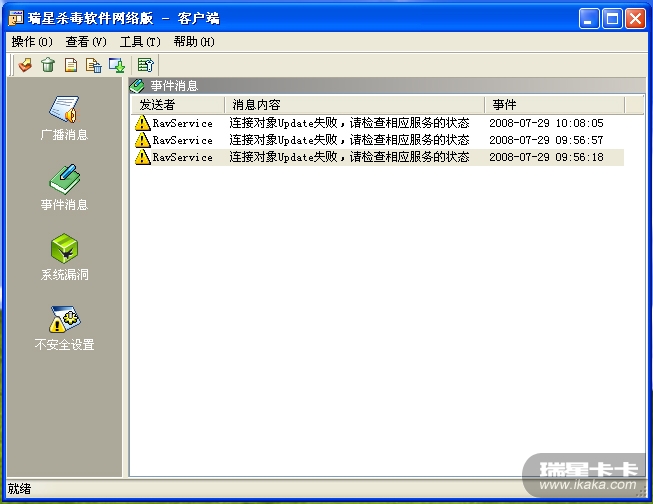This screenshot has width=653, height=504.
Task: Click the 广播消息 sidebar label
Action: (x=65, y=135)
